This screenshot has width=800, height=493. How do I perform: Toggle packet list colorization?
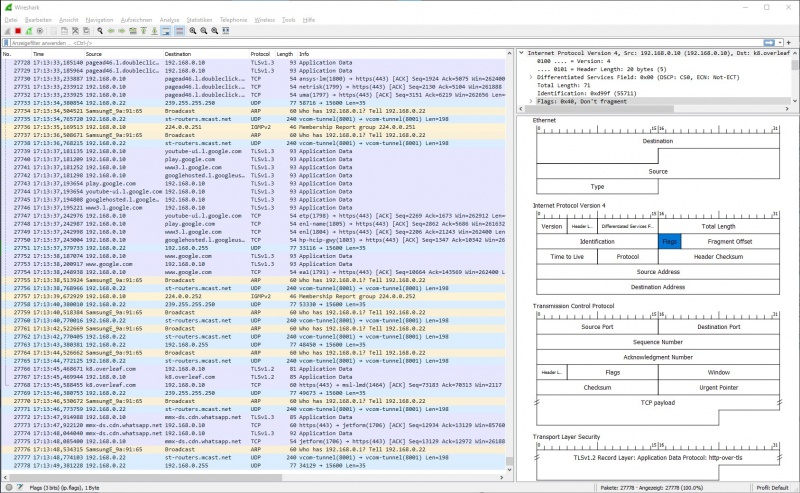point(179,31)
